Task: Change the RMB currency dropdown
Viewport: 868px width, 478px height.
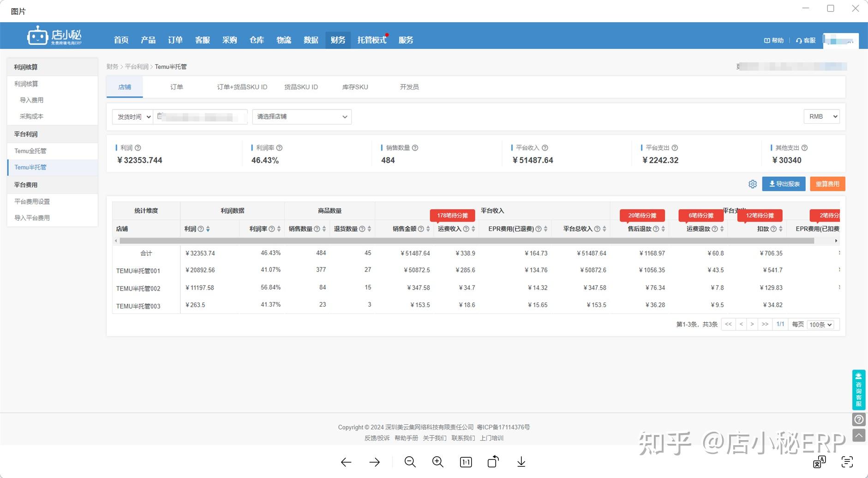Action: coord(821,116)
